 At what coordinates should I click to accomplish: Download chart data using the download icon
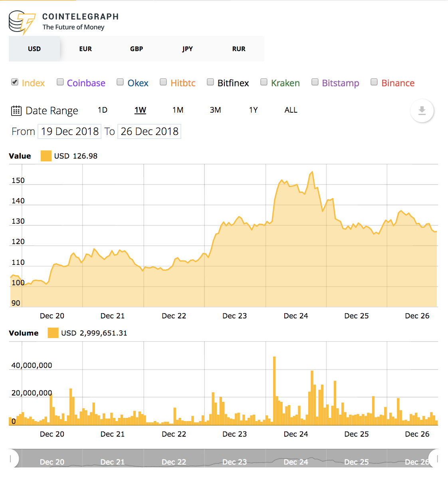coord(422,111)
